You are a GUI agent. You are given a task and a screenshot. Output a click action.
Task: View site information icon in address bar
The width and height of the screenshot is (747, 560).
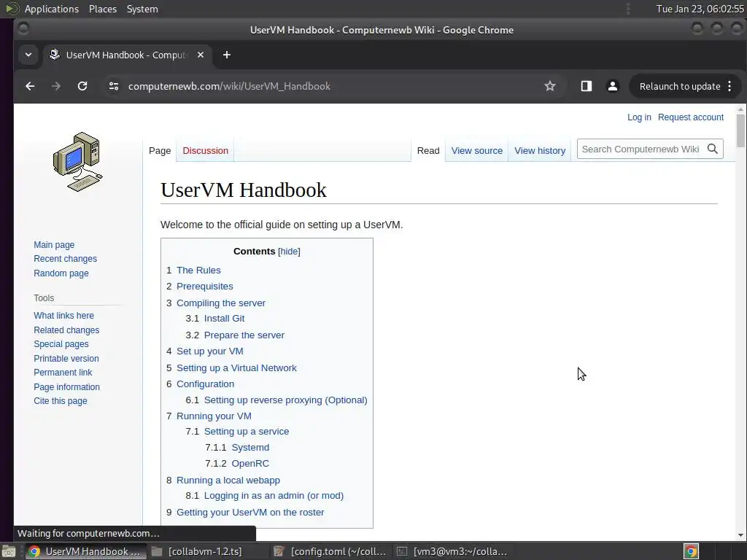tap(113, 86)
